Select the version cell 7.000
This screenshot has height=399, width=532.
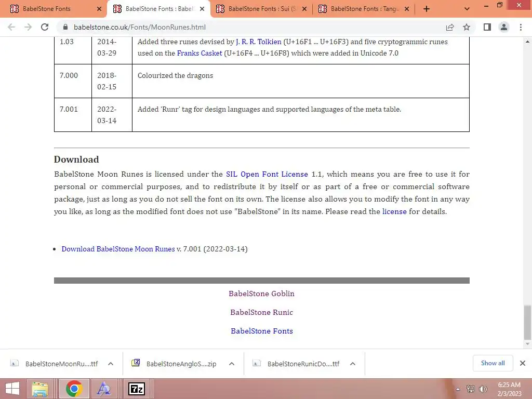coord(73,81)
